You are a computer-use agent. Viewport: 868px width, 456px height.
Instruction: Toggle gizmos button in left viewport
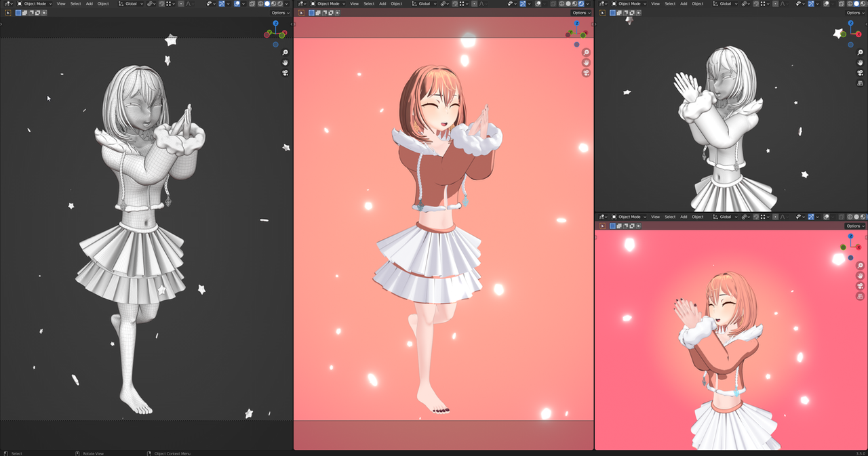tap(222, 3)
